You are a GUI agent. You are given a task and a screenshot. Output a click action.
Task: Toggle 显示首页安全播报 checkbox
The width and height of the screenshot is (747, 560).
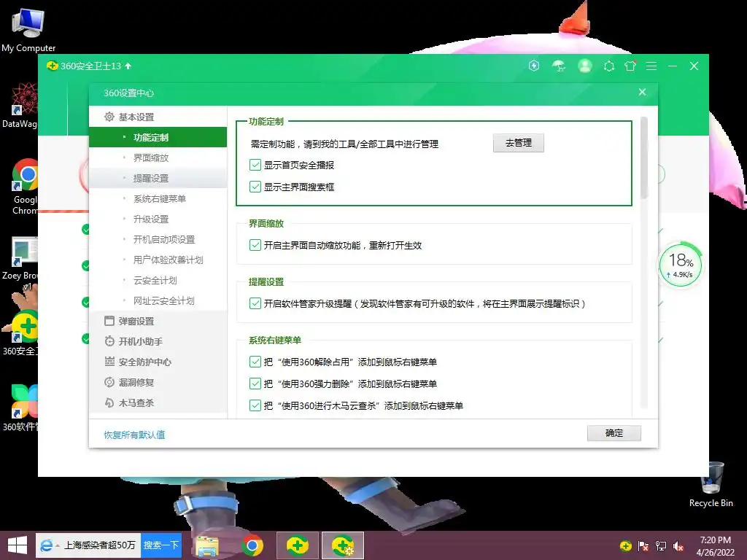[x=255, y=165]
